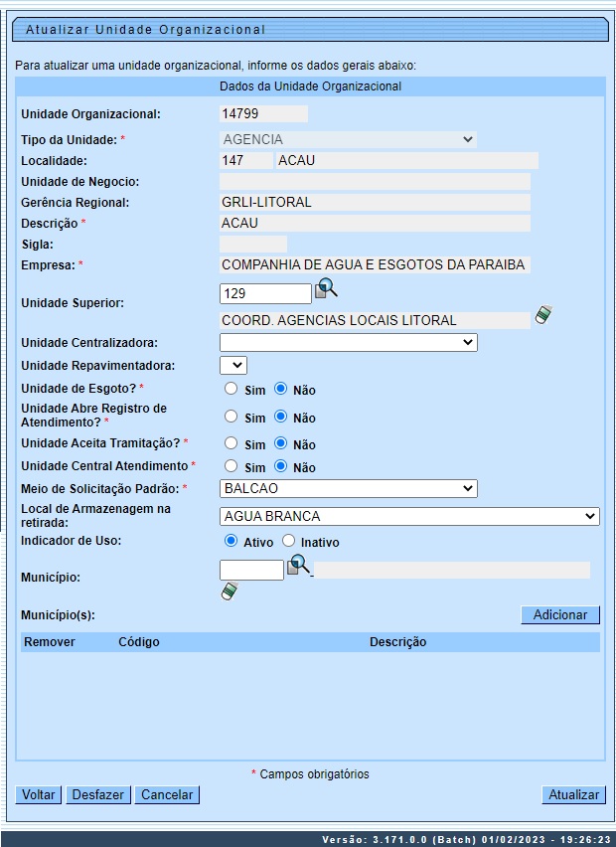Open Meio de Solicitação Padrão dropdown

[x=348, y=488]
